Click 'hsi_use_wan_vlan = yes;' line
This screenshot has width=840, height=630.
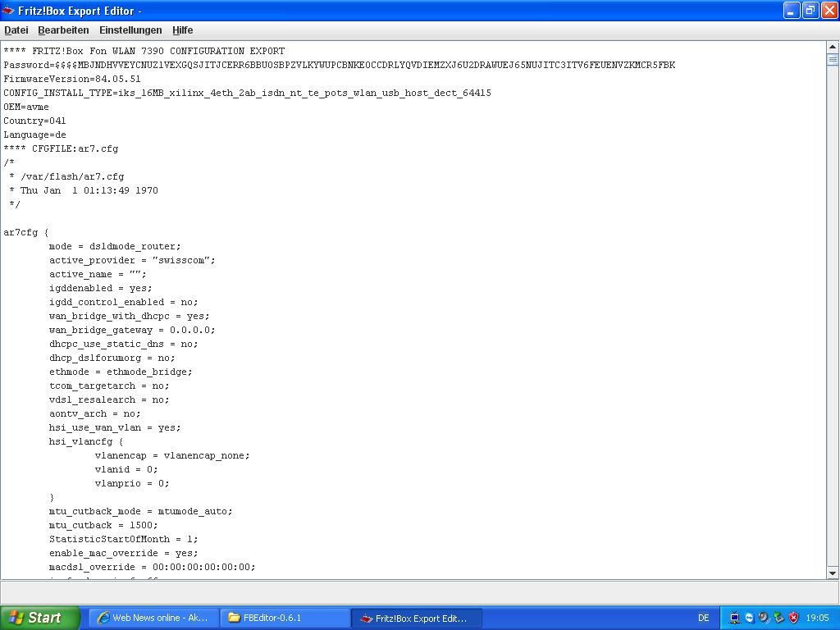click(115, 427)
